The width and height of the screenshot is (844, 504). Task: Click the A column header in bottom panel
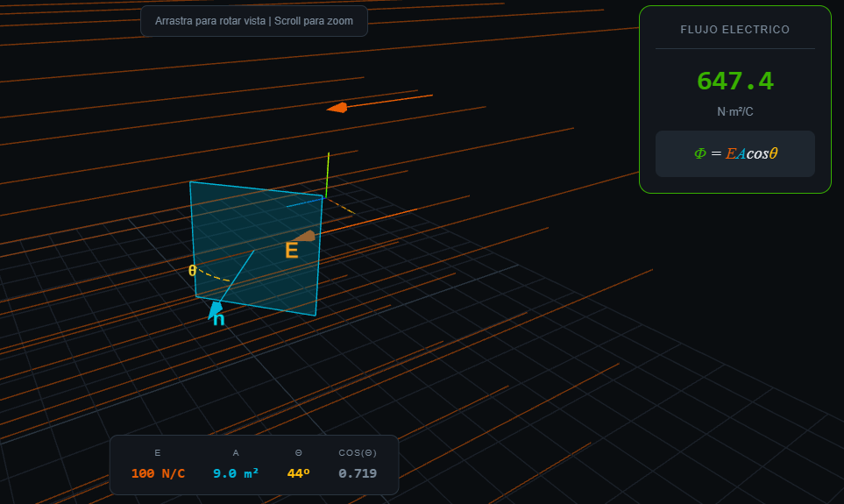click(236, 453)
